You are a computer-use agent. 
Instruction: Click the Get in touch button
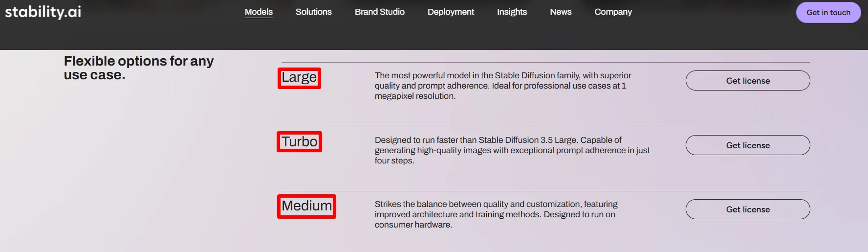(828, 13)
